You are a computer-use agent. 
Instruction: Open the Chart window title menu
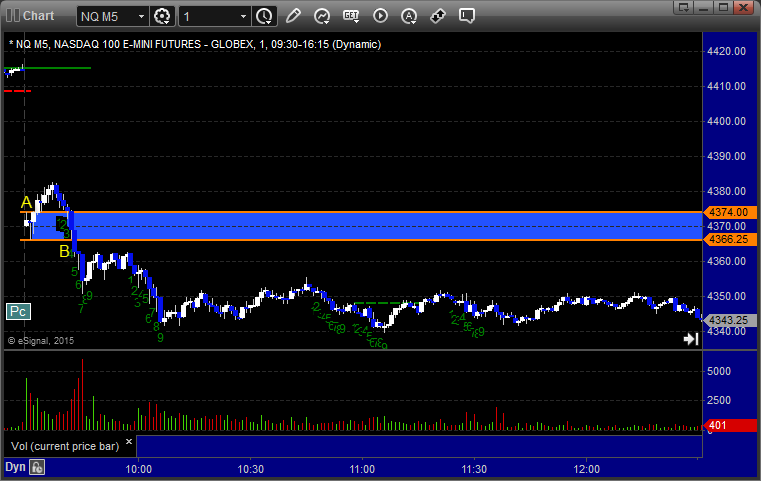click(30, 16)
